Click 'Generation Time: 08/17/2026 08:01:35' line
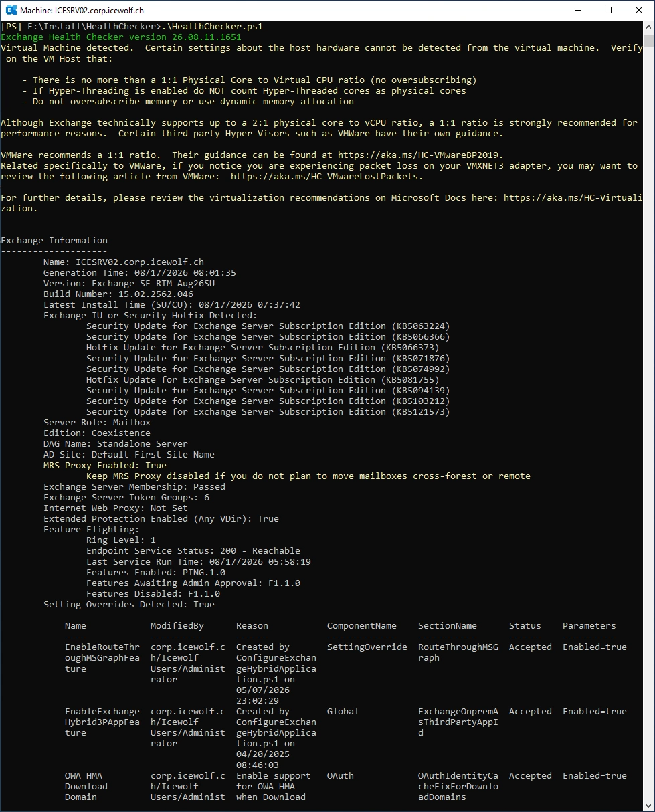This screenshot has width=655, height=812. click(x=140, y=273)
